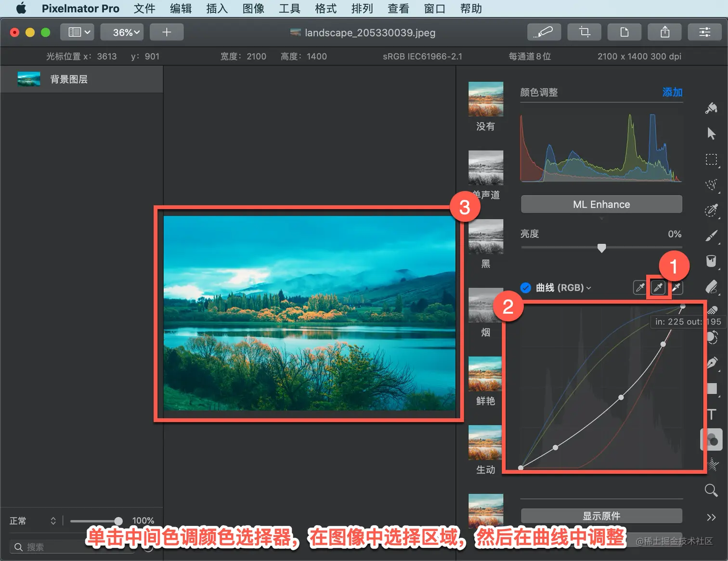Toggle the adjustments sliders toolbar button

[705, 32]
